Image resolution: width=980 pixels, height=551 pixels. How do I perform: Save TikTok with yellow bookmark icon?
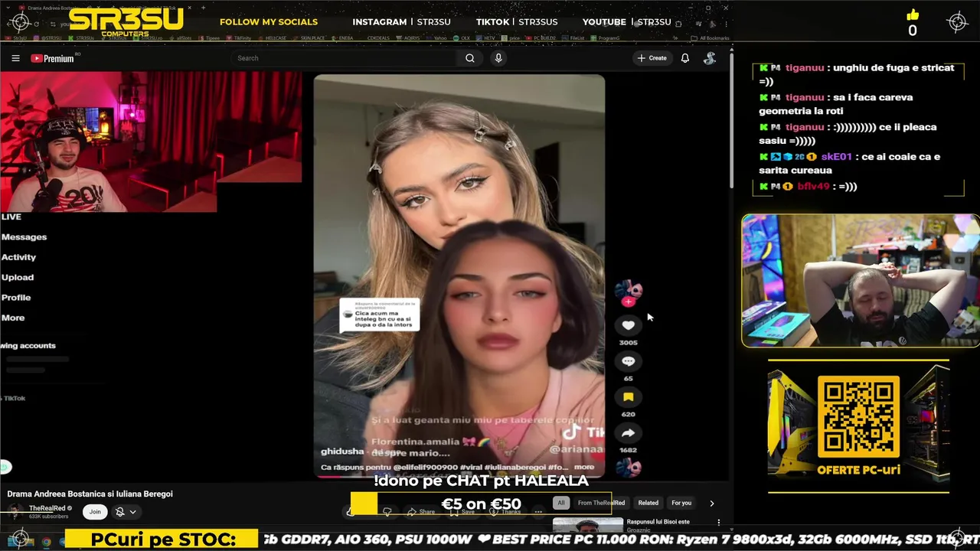(628, 396)
